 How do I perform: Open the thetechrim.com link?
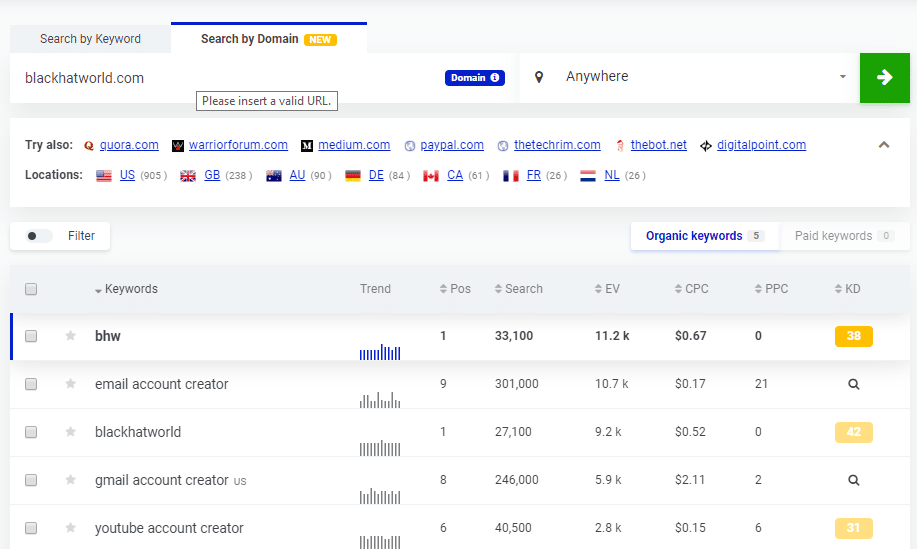point(557,145)
